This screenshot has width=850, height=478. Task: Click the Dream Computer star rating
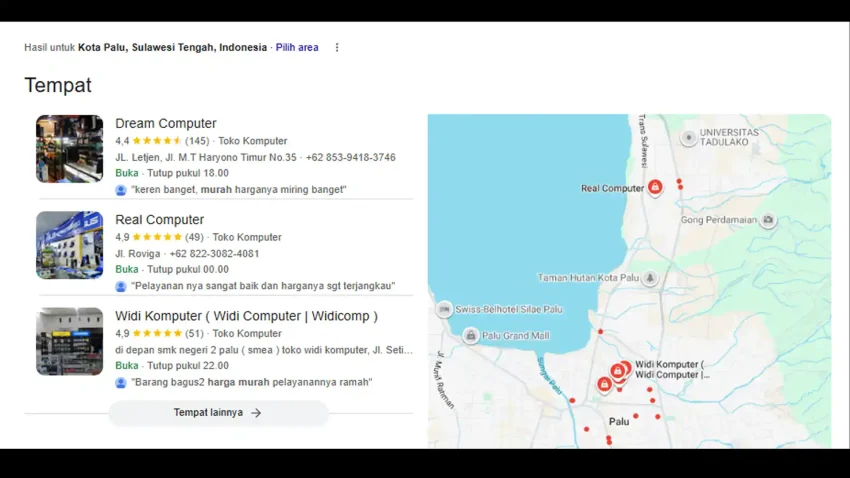[157, 141]
